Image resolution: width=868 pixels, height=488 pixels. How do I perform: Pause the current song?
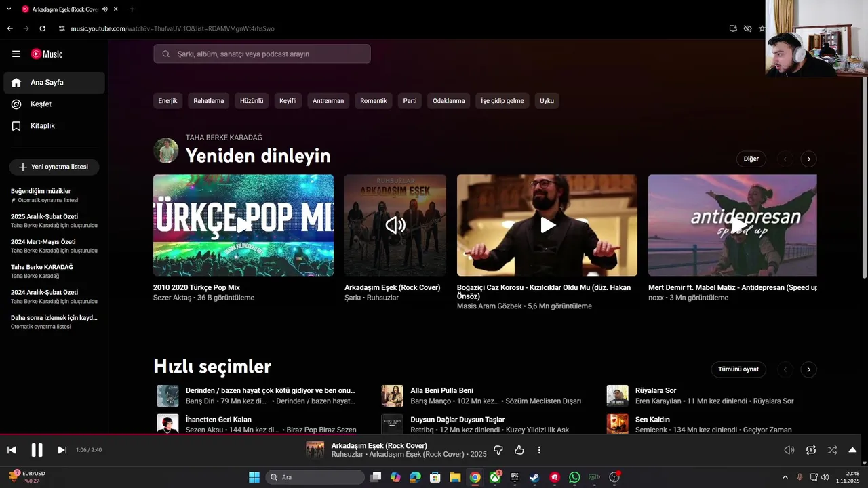[x=37, y=450]
